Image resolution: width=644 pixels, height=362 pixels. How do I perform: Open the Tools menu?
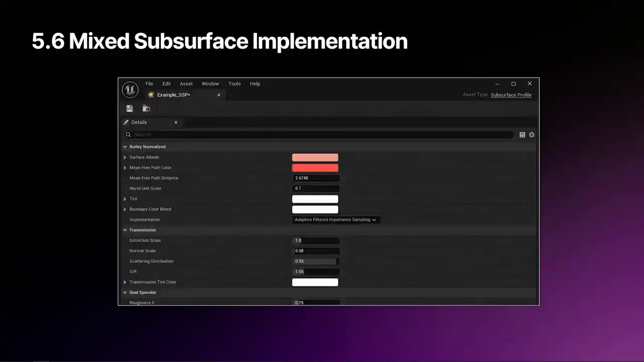click(234, 84)
